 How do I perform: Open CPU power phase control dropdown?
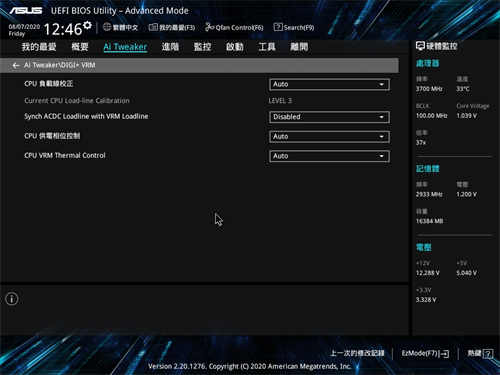pos(329,137)
